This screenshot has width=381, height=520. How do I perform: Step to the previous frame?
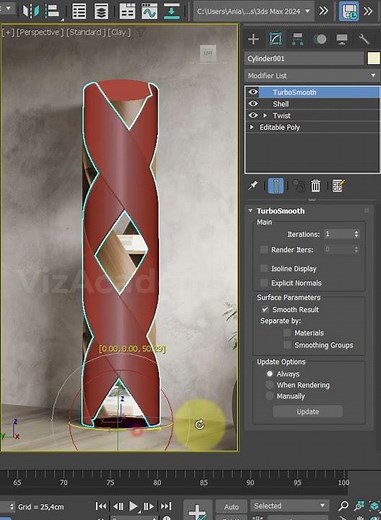click(118, 506)
